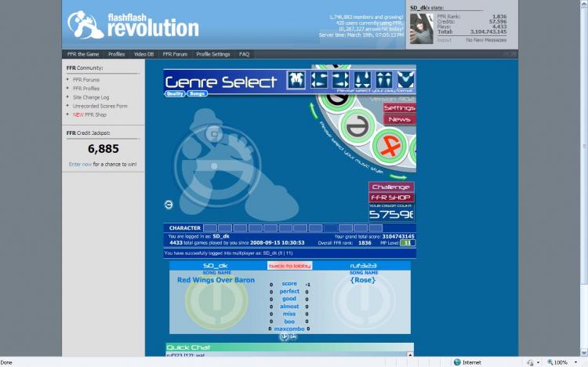Select the genre circle with red 'f' symbol
The height and width of the screenshot is (367, 588).
(x=390, y=147)
